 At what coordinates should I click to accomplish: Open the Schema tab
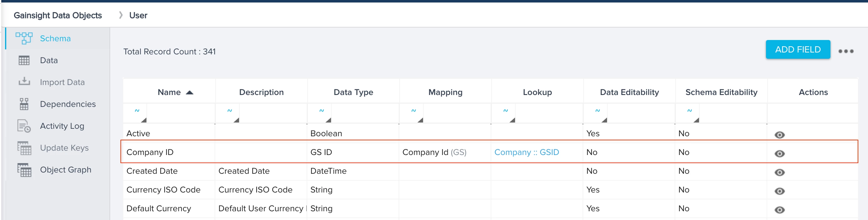coord(58,38)
